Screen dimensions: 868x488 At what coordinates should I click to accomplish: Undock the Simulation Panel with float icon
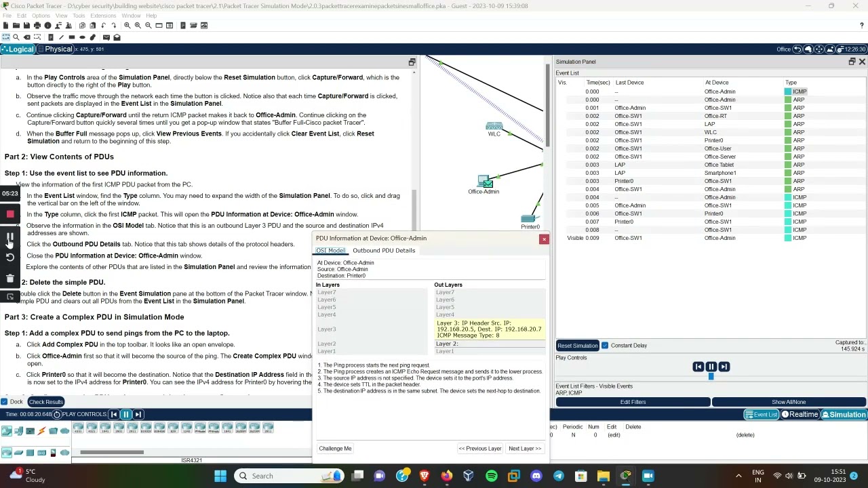[852, 62]
